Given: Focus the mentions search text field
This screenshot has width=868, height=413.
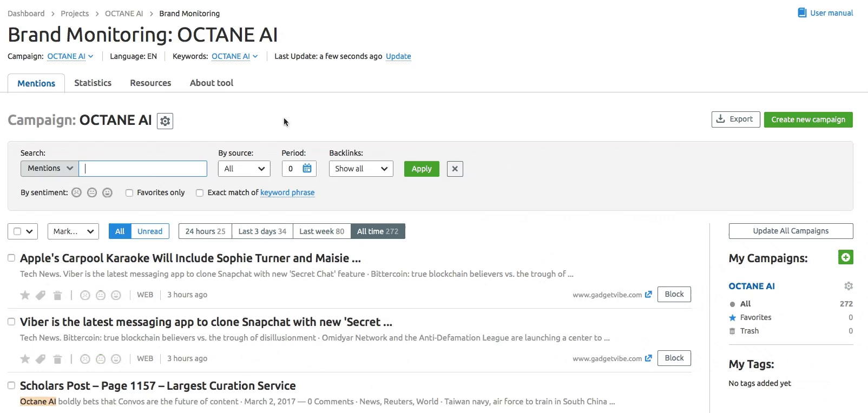Looking at the screenshot, I should 143,169.
